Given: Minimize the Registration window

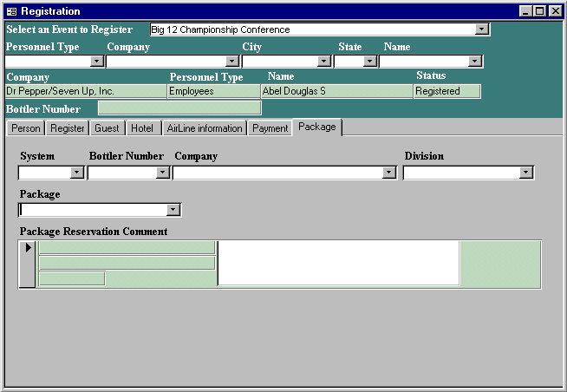Looking at the screenshot, I should click(x=526, y=11).
